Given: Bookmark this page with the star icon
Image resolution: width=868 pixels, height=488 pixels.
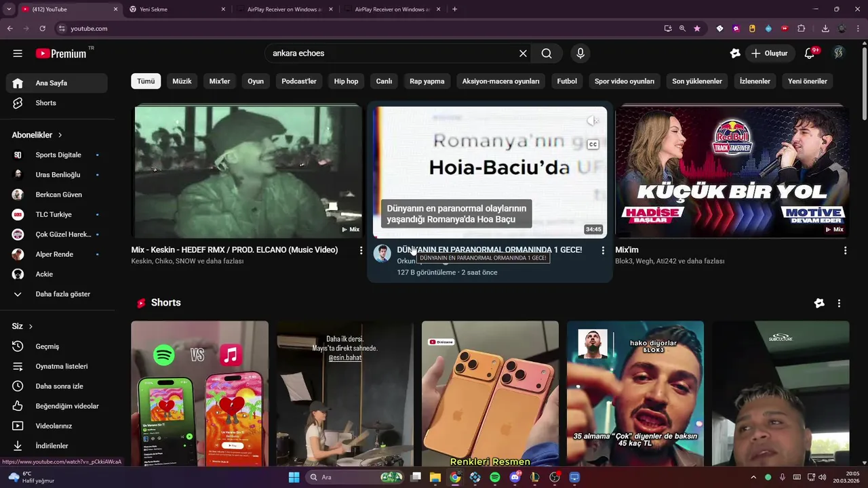Looking at the screenshot, I should pyautogui.click(x=696, y=28).
